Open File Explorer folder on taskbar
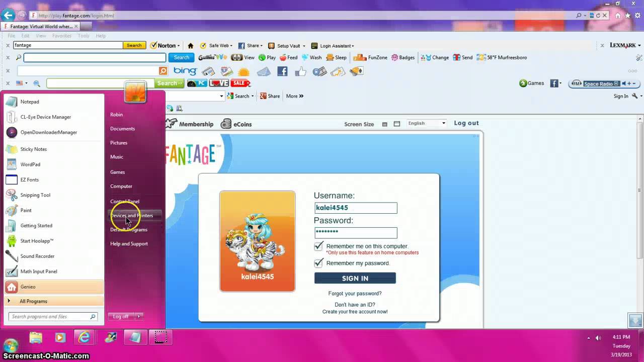Viewport: 644px width, 362px height. (36, 338)
